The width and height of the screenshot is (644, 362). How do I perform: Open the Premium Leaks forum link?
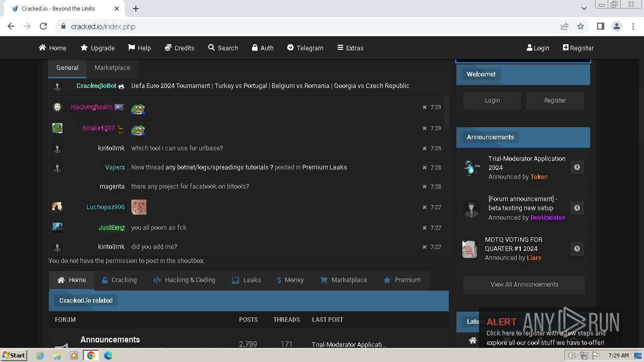click(325, 167)
